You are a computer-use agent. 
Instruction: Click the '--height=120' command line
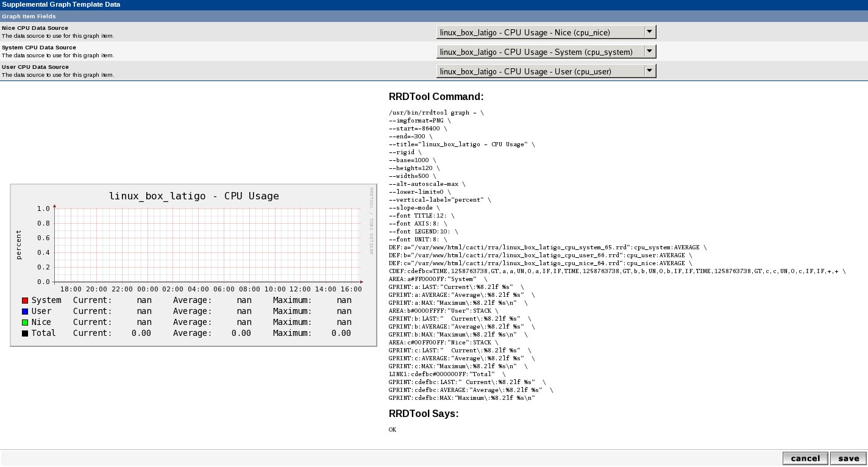[414, 168]
